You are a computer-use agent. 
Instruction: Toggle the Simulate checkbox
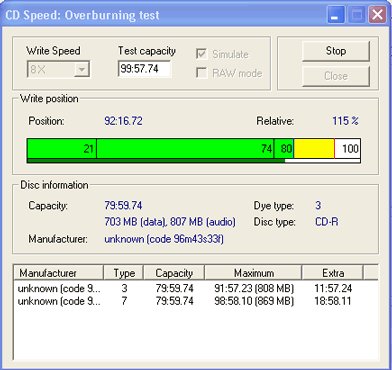pos(201,54)
